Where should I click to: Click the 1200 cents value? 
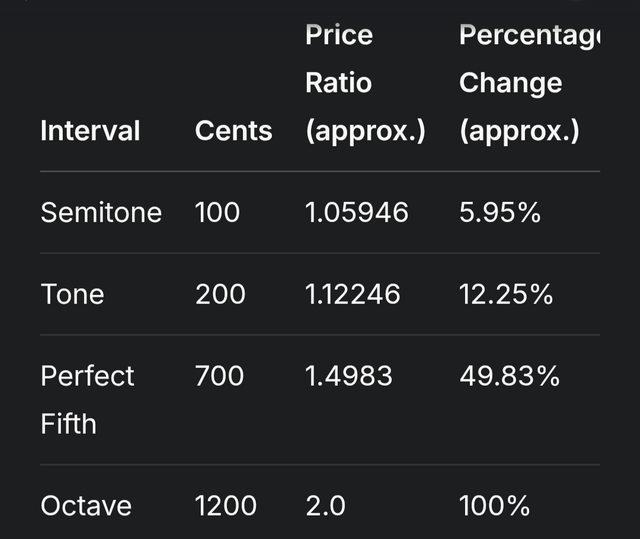pyautogui.click(x=226, y=506)
